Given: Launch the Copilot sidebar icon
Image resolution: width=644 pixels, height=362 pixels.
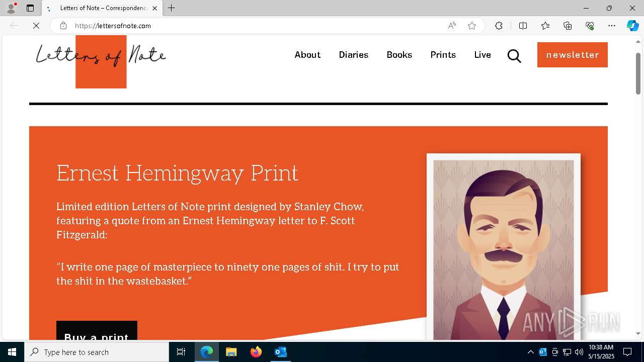Looking at the screenshot, I should 632,26.
